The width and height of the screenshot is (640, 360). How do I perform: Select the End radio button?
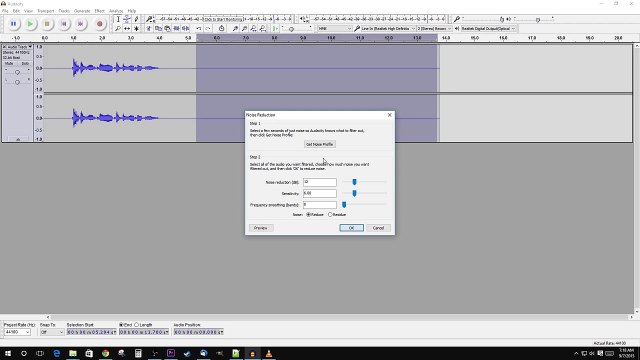pyautogui.click(x=121, y=325)
